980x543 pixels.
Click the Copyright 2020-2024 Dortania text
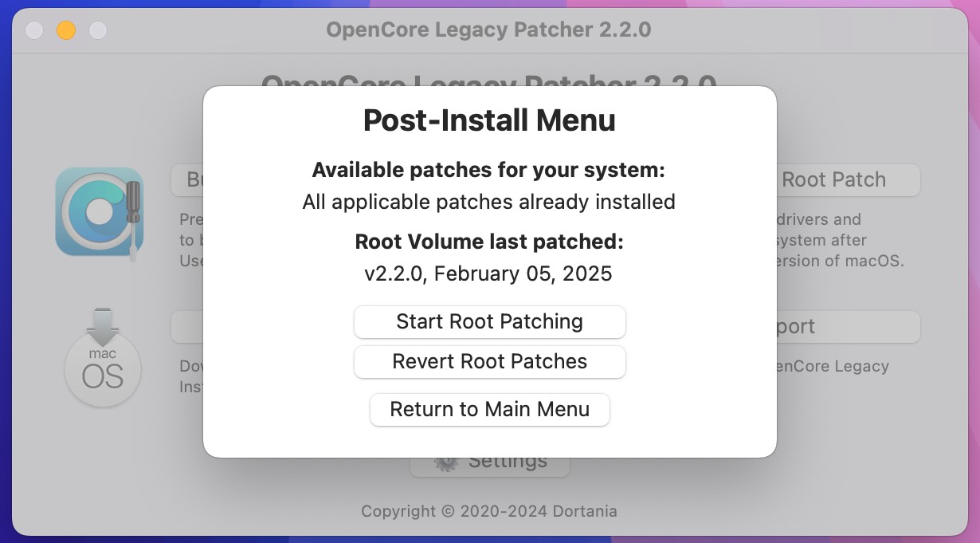pyautogui.click(x=489, y=511)
